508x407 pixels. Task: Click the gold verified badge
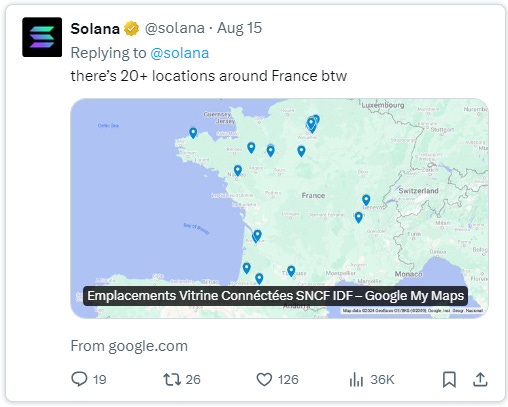coord(131,28)
